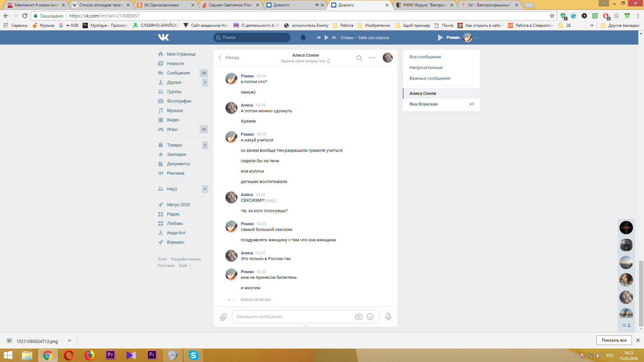Image resolution: width=644 pixels, height=362 pixels.
Task: Click the camera photo icon in message field
Action: 359,317
